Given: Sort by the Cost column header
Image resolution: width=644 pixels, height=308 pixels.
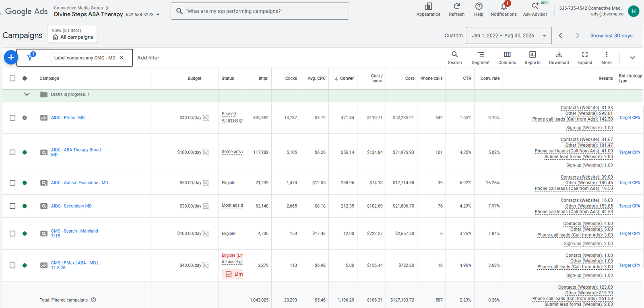Looking at the screenshot, I should [409, 78].
